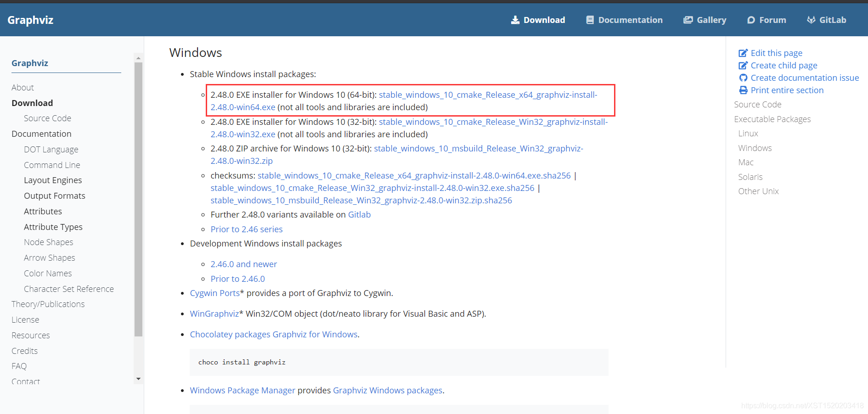Click the choco install graphviz code block
868x414 pixels.
pos(399,362)
